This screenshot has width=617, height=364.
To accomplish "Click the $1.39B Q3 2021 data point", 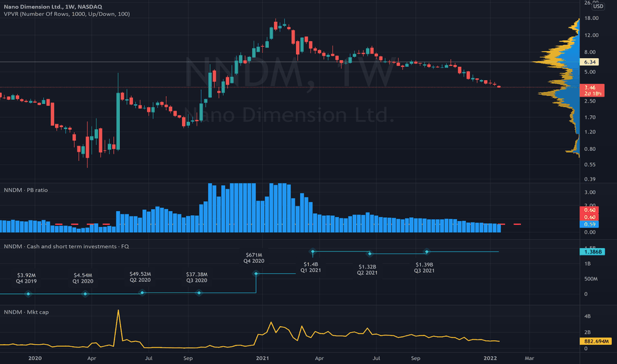I will coord(427,251).
